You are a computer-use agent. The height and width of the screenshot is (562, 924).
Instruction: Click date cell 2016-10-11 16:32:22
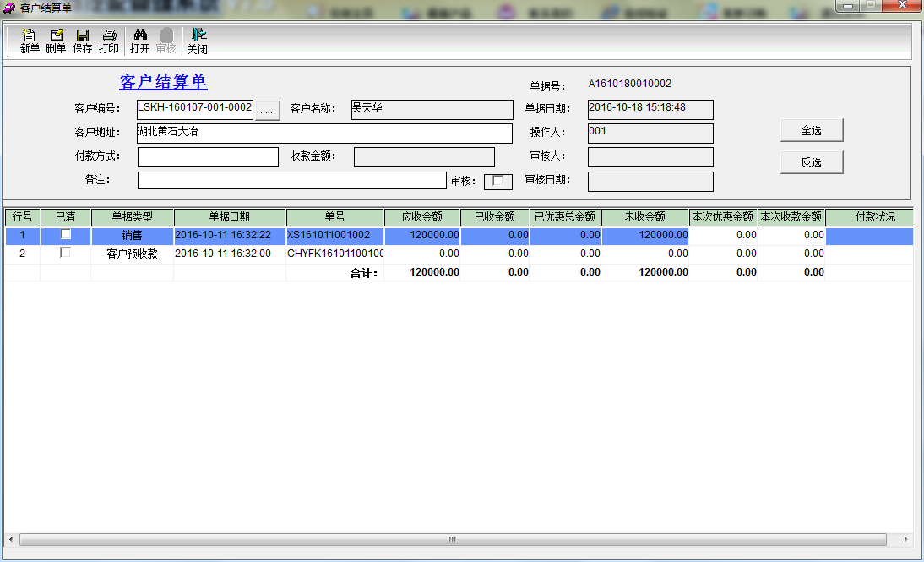[230, 235]
